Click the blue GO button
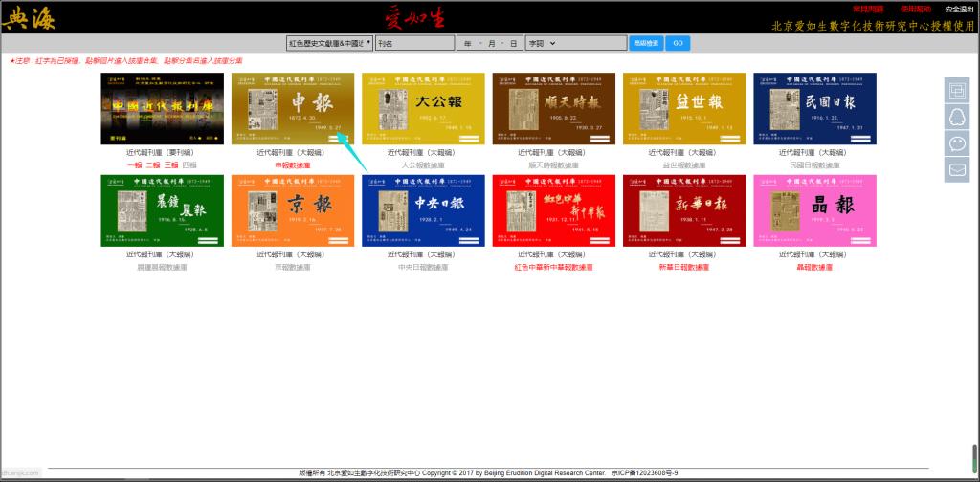The image size is (980, 482). pos(678,43)
